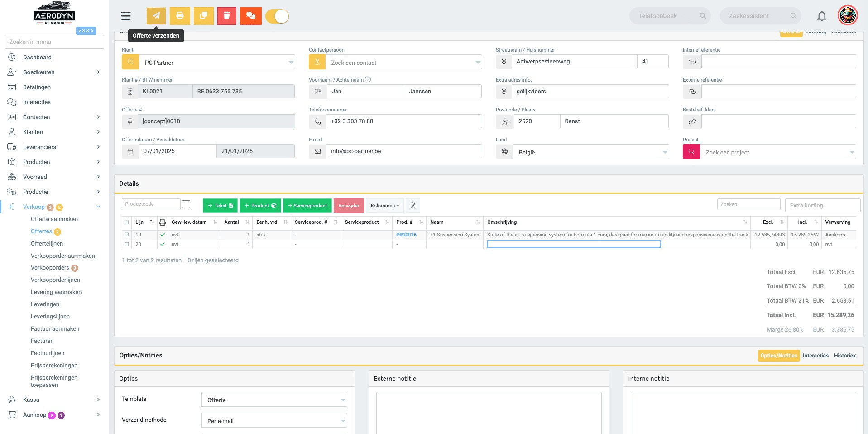Open the Zoek een project dropdown

[778, 152]
